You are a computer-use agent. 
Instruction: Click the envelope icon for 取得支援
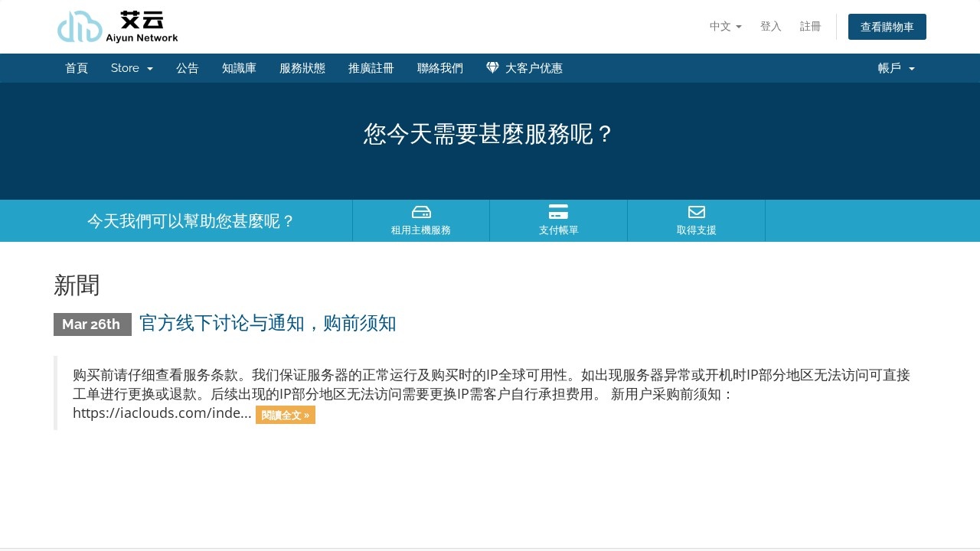696,212
